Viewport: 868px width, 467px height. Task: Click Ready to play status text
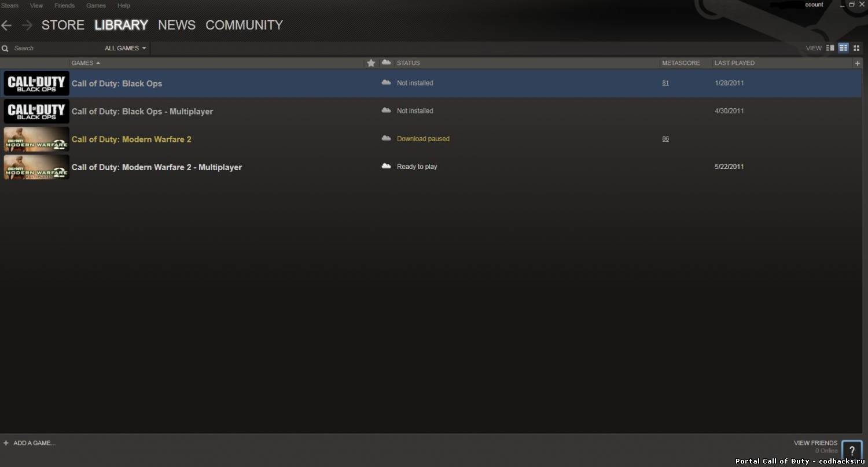tap(417, 167)
